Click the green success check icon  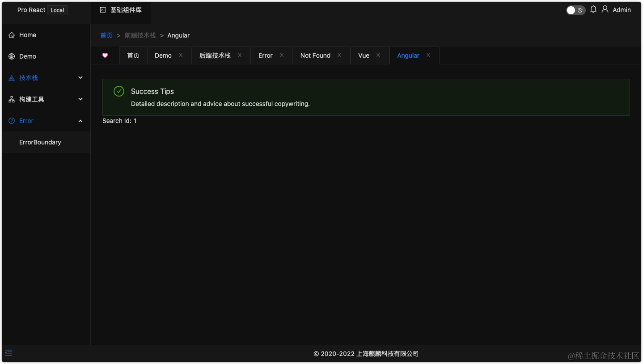[x=119, y=91]
